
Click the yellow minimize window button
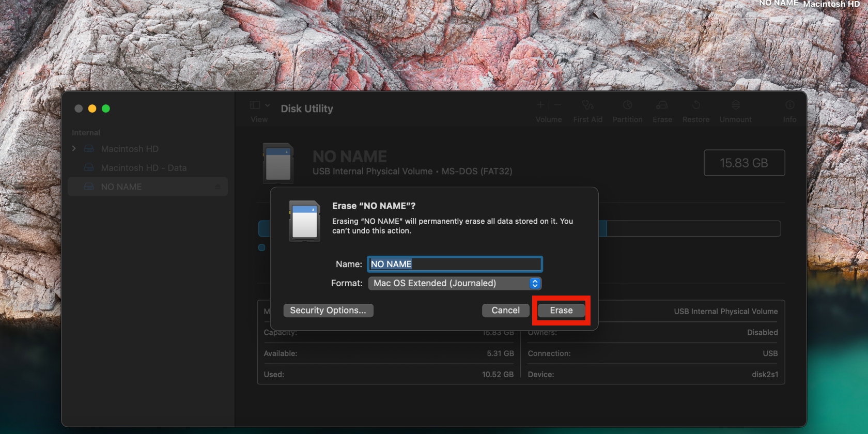click(92, 109)
